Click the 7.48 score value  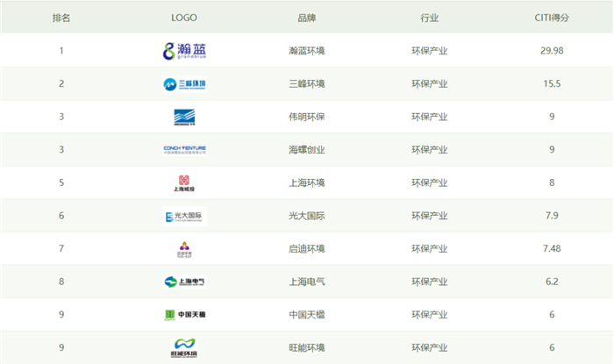[553, 249]
